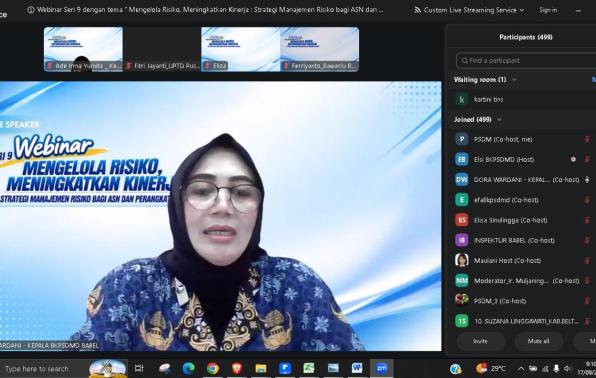Toggle microphone of SUZANA LINGGAWATI

[587, 321]
